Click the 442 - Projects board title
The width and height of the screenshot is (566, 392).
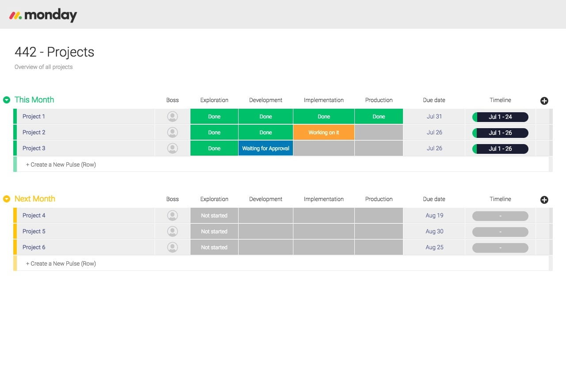(54, 52)
